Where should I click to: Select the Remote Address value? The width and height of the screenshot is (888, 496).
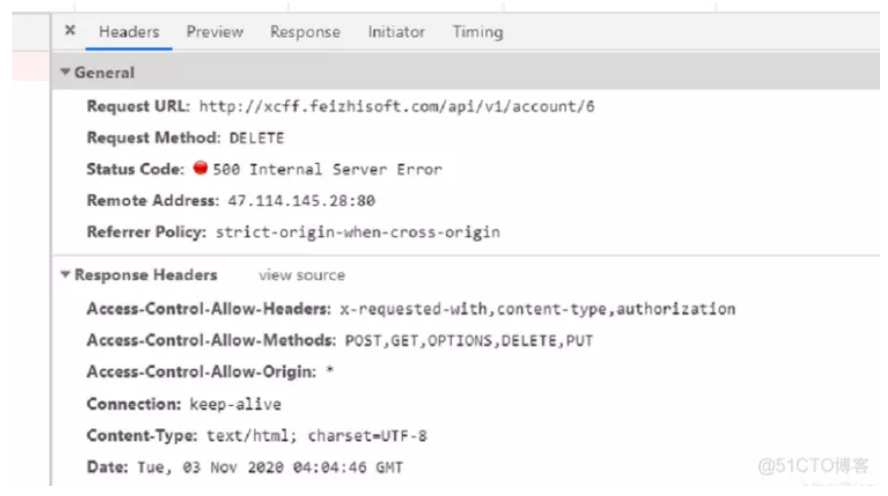point(301,201)
